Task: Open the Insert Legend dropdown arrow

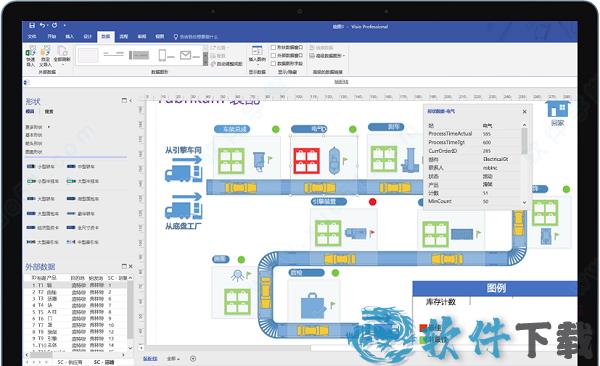Action: (x=258, y=64)
